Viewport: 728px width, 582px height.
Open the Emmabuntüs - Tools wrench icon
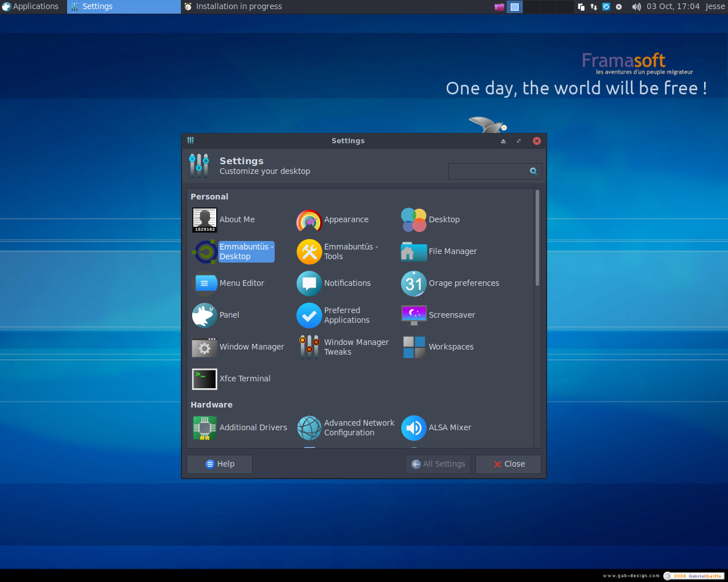309,252
